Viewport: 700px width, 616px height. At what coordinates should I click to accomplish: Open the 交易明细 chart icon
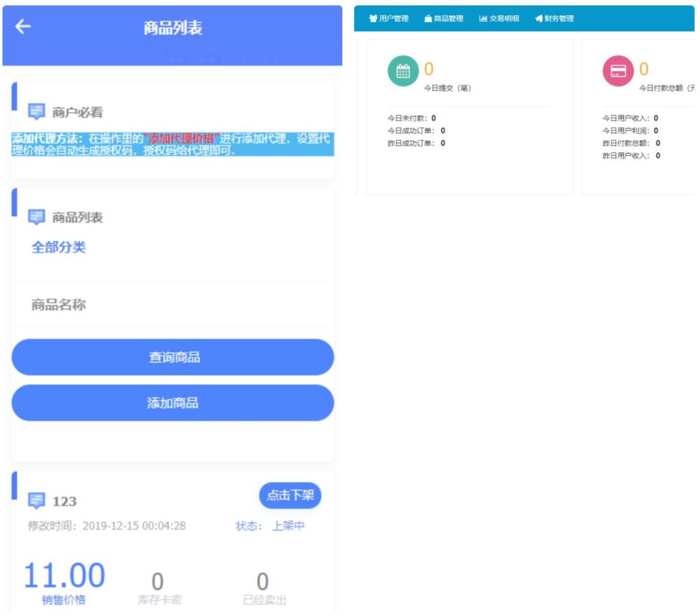485,19
